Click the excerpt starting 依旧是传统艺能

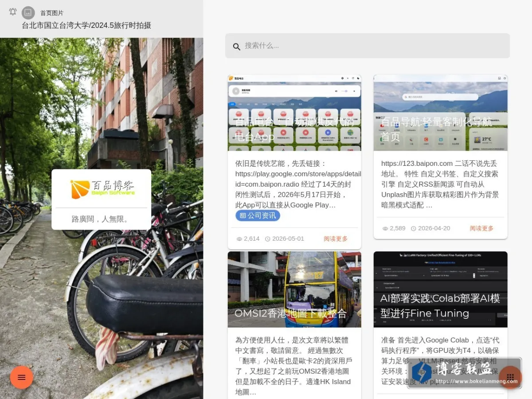[294, 184]
